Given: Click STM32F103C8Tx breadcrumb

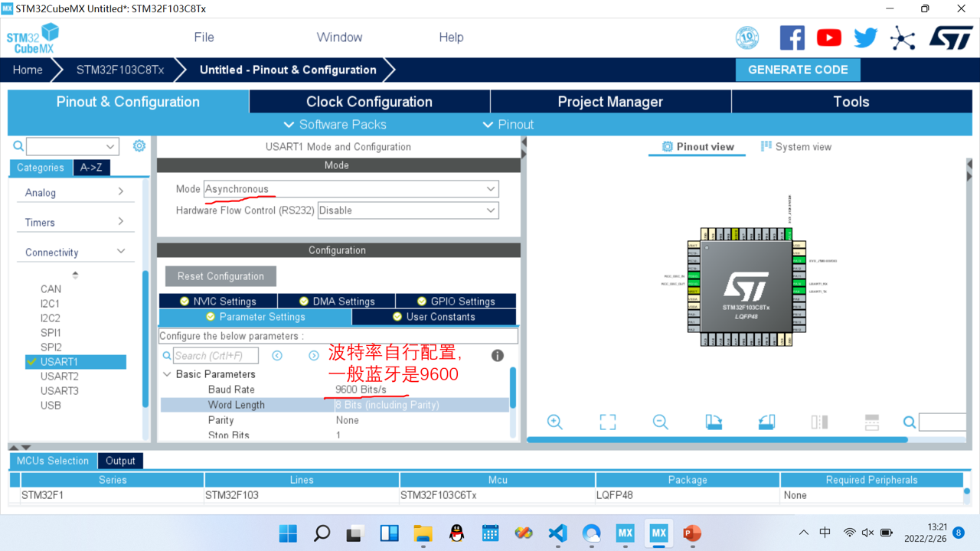Looking at the screenshot, I should (x=119, y=70).
